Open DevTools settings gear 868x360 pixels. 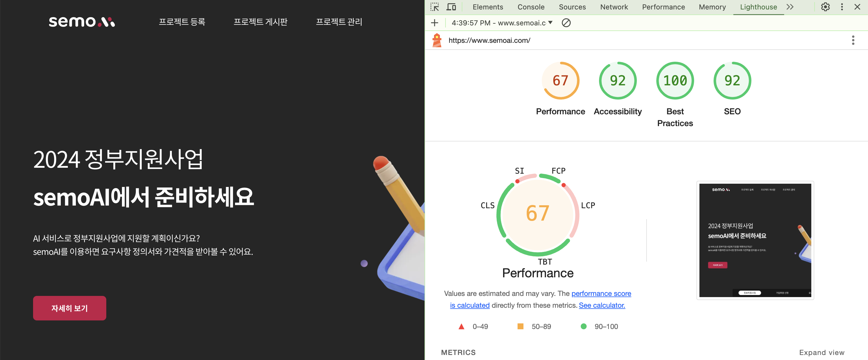825,7
